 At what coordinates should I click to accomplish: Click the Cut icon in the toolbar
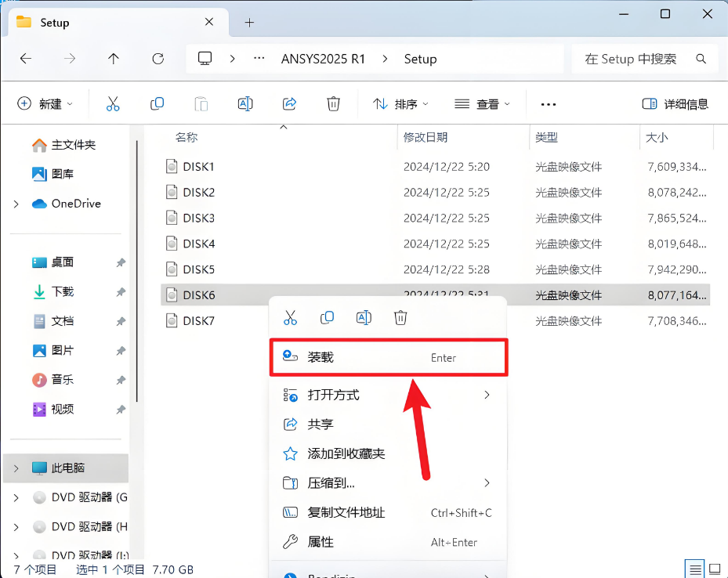click(113, 104)
